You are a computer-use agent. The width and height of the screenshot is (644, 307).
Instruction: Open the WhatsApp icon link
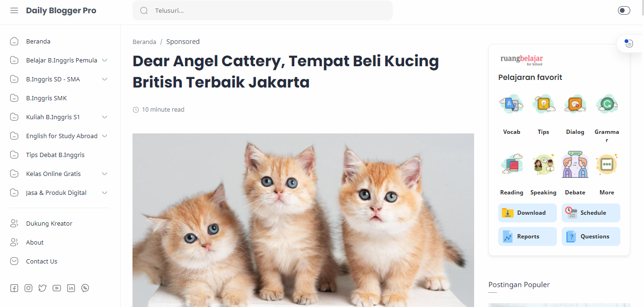(85, 288)
